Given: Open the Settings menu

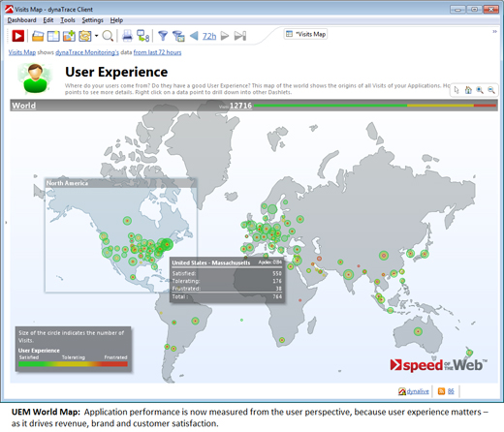Looking at the screenshot, I should pyautogui.click(x=92, y=20).
